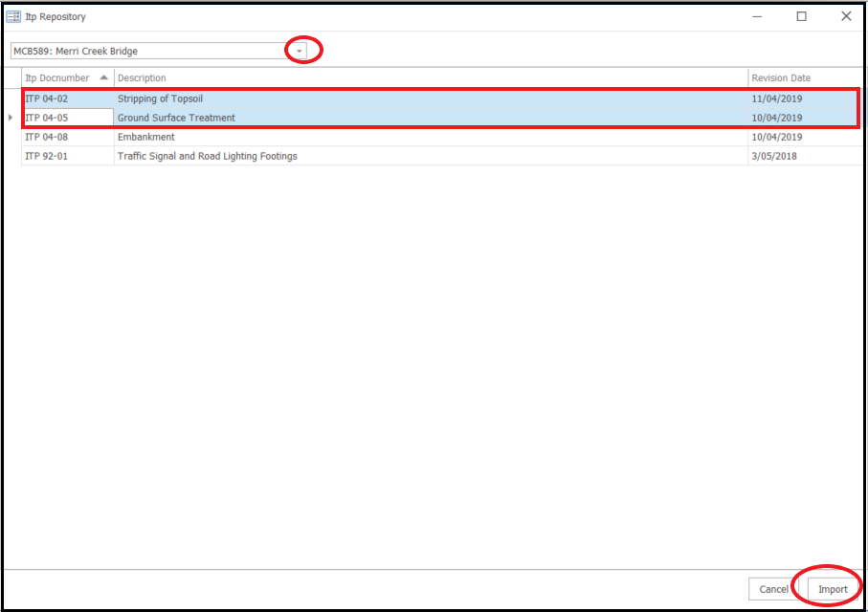Click the Itp Repository window icon
868x612 pixels.
[13, 16]
